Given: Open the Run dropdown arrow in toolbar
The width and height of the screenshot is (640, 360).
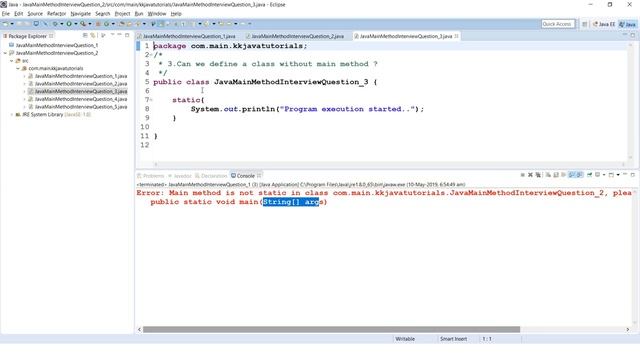Looking at the screenshot, I should coord(76,24).
